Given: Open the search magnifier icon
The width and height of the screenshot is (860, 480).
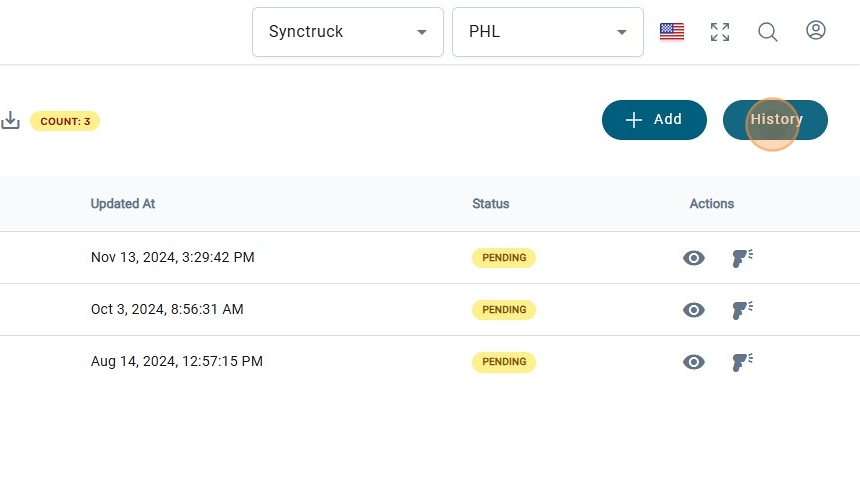Looking at the screenshot, I should click(x=768, y=32).
